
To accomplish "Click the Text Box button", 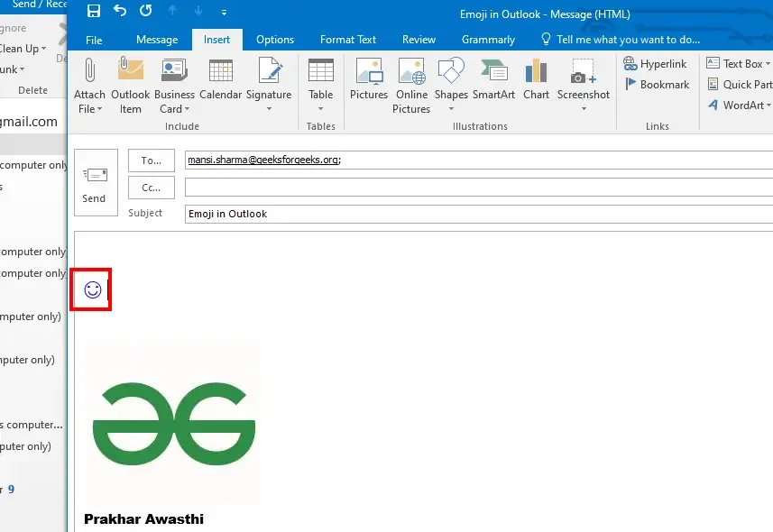I will click(x=738, y=63).
